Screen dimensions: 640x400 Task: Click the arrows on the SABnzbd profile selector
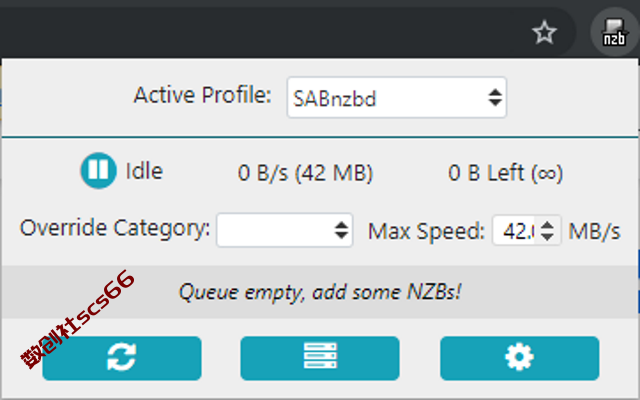(495, 98)
